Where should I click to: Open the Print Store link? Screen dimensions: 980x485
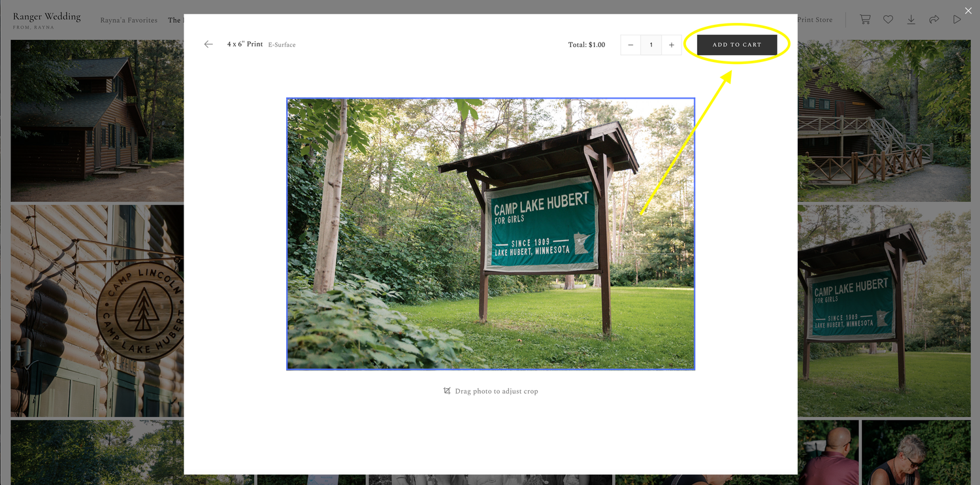pyautogui.click(x=815, y=20)
